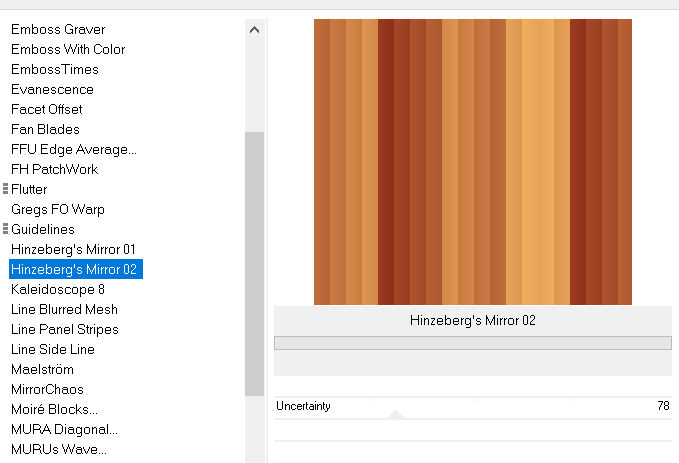The width and height of the screenshot is (679, 463).
Task: Click the progress bar below filter title
Action: 473,343
